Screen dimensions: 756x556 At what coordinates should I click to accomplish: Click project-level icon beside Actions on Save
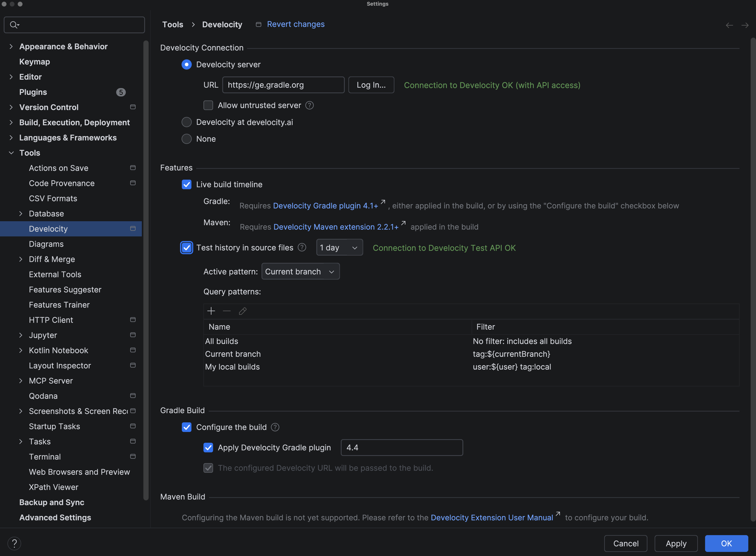pos(133,168)
